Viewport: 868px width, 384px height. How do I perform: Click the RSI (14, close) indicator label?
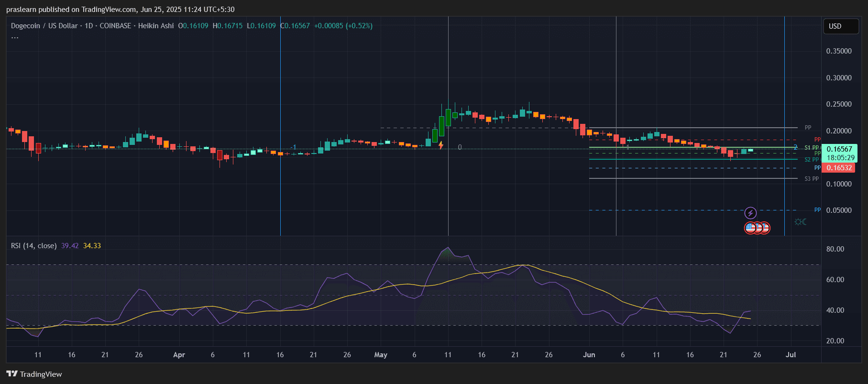coord(33,246)
